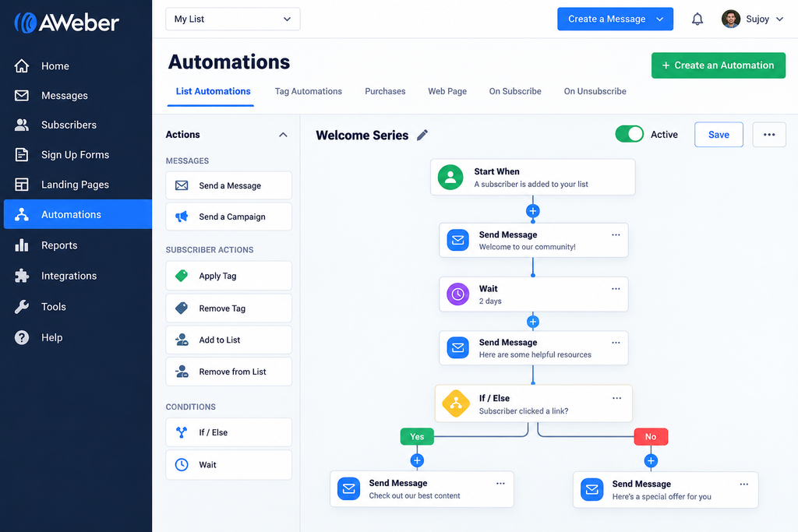
Task: Select the If / Else condition in Actions panel
Action: point(228,432)
